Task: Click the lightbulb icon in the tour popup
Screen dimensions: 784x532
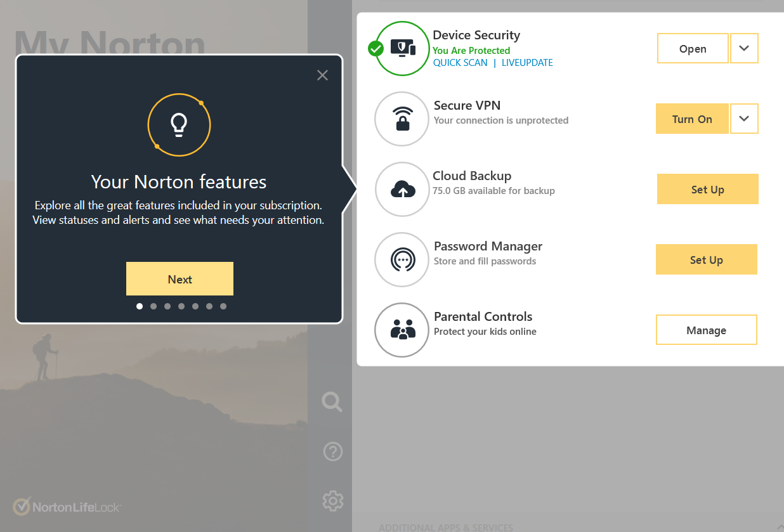Action: [179, 125]
